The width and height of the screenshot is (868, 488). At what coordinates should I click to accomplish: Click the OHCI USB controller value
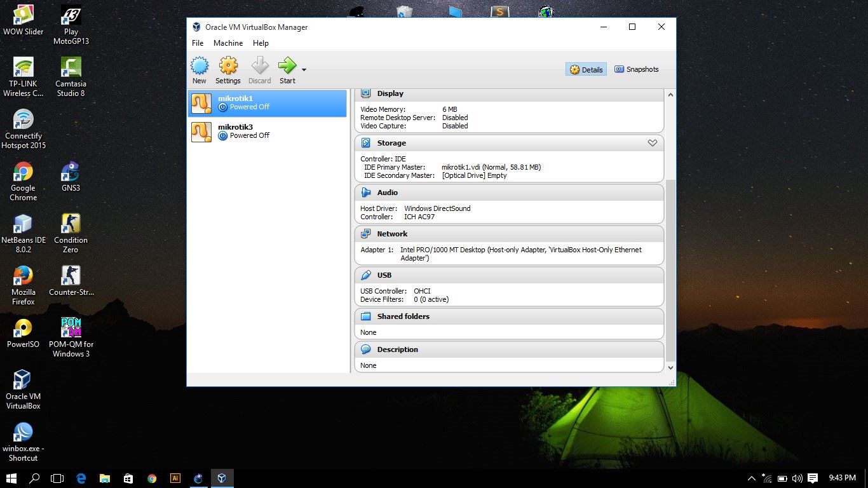(422, 291)
